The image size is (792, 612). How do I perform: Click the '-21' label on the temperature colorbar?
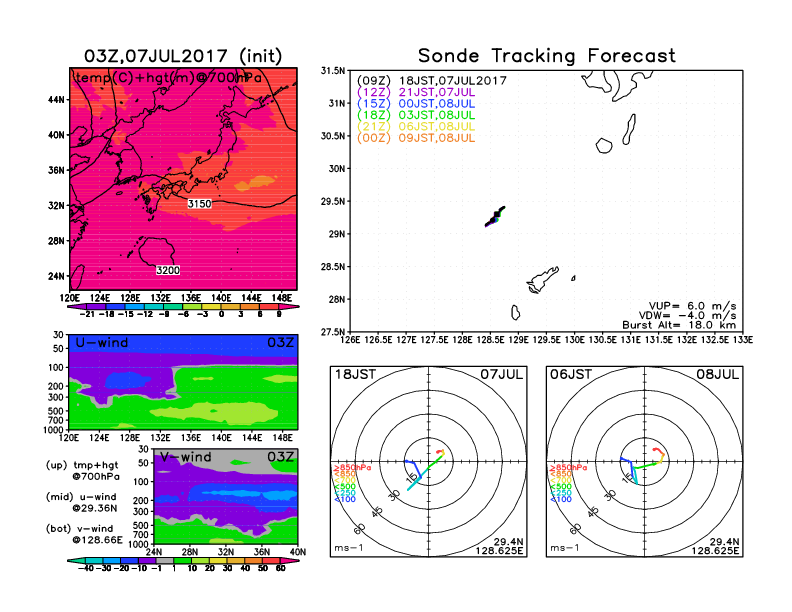click(x=87, y=314)
